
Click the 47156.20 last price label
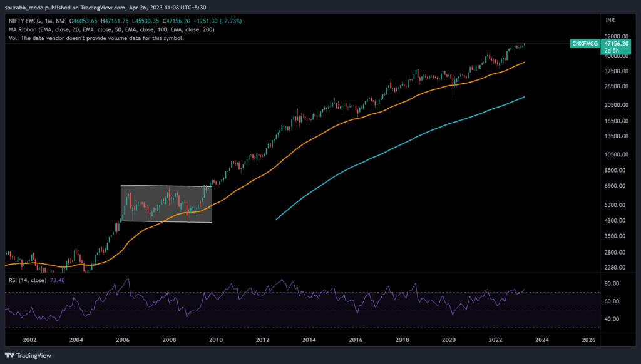click(616, 43)
